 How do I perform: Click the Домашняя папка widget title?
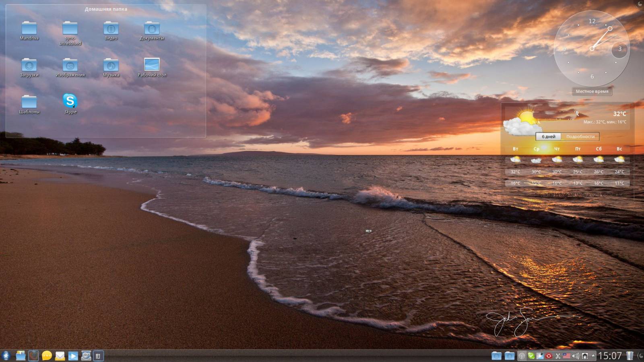(106, 9)
